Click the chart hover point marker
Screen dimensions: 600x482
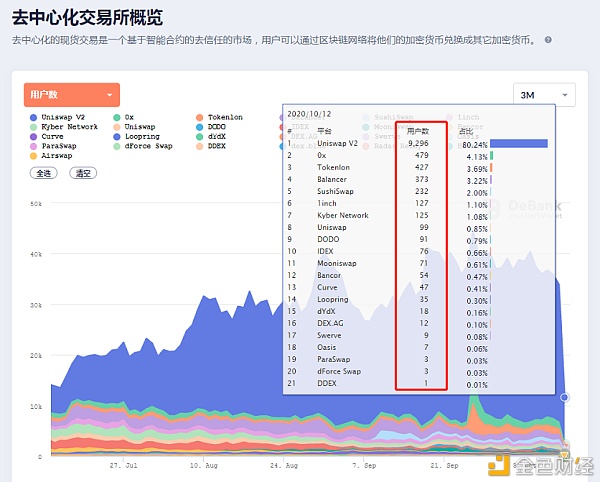pos(564,397)
